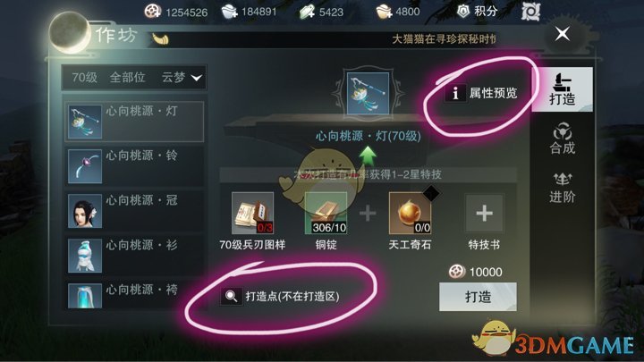
Task: Switch to the 进阶 tab
Action: click(563, 188)
